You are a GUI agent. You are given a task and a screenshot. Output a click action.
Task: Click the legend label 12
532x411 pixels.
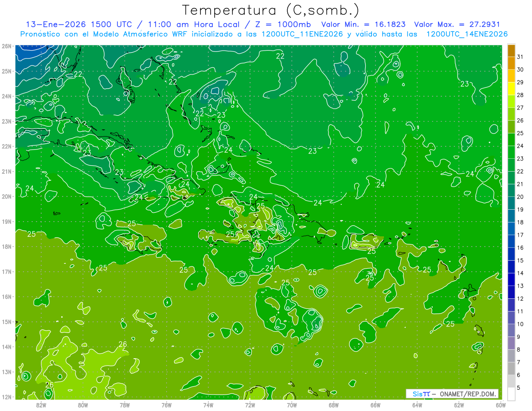520,298
